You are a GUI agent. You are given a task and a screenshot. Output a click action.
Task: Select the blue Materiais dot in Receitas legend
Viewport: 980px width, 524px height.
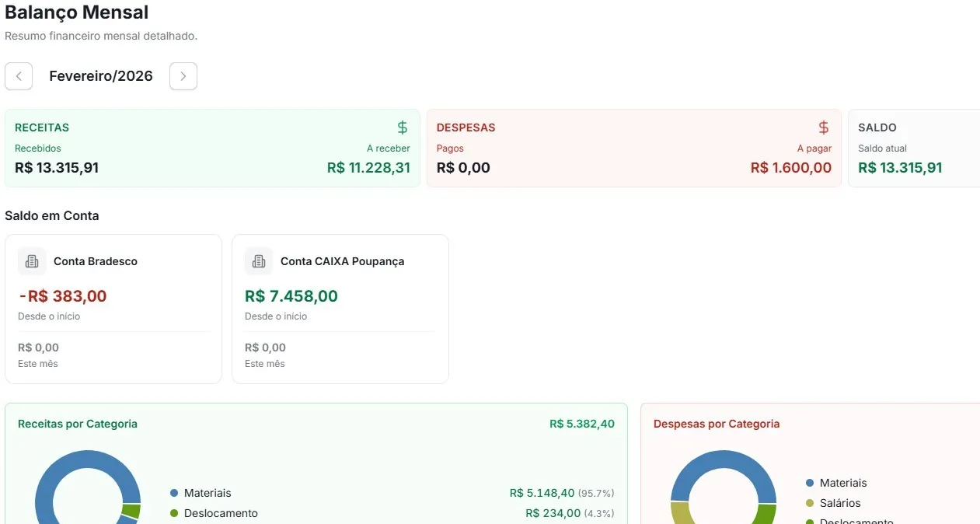click(173, 493)
